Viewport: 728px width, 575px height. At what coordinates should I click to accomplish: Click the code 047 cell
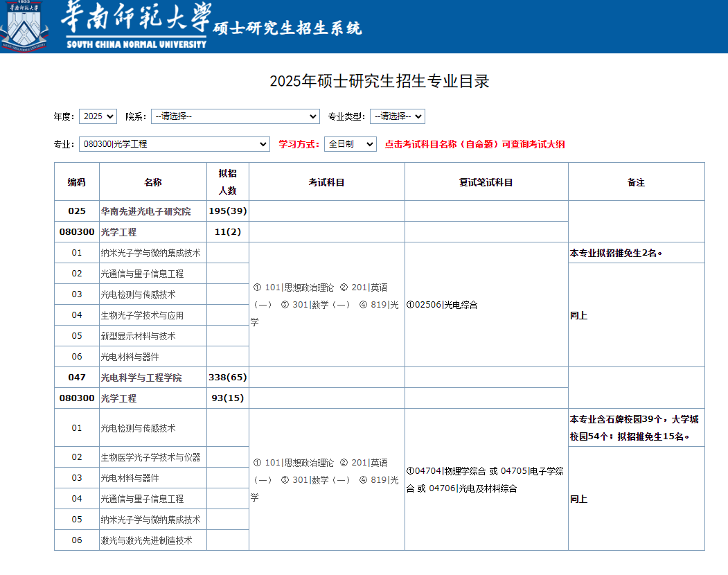(x=77, y=377)
